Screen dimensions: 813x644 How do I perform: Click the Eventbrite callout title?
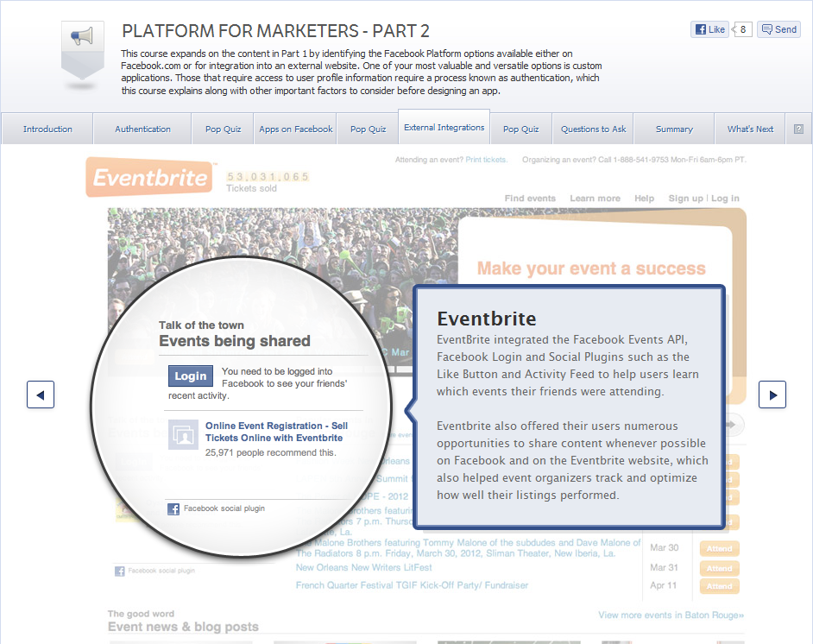point(487,319)
